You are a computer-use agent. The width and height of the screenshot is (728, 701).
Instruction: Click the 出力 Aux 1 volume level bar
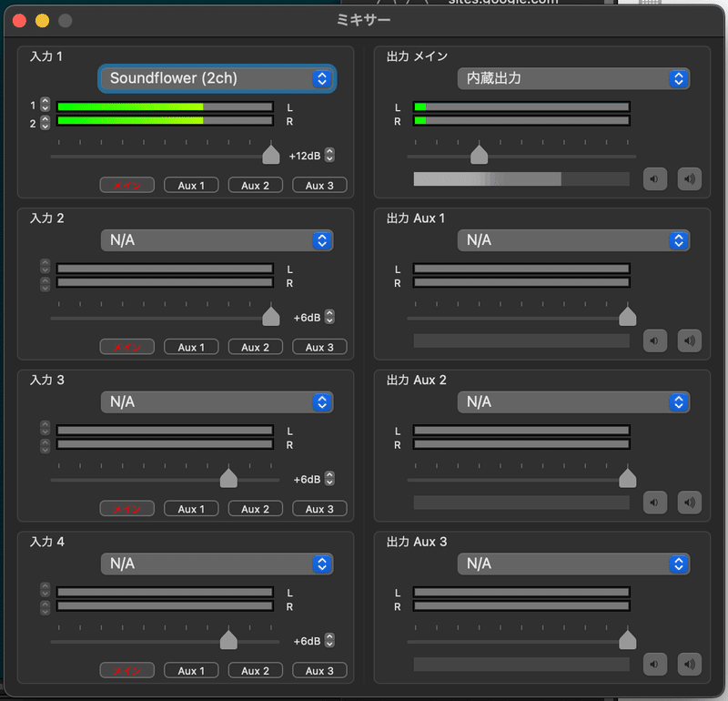[521, 340]
